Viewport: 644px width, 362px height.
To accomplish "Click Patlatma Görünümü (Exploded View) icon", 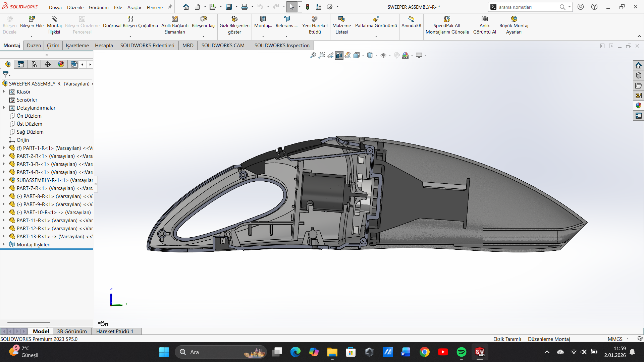I will pos(376,19).
